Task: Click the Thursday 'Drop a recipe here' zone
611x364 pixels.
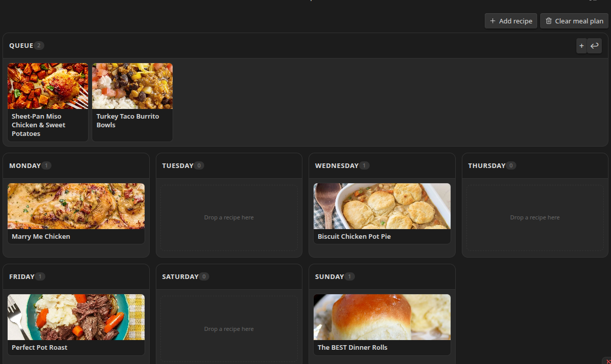Action: (x=535, y=217)
